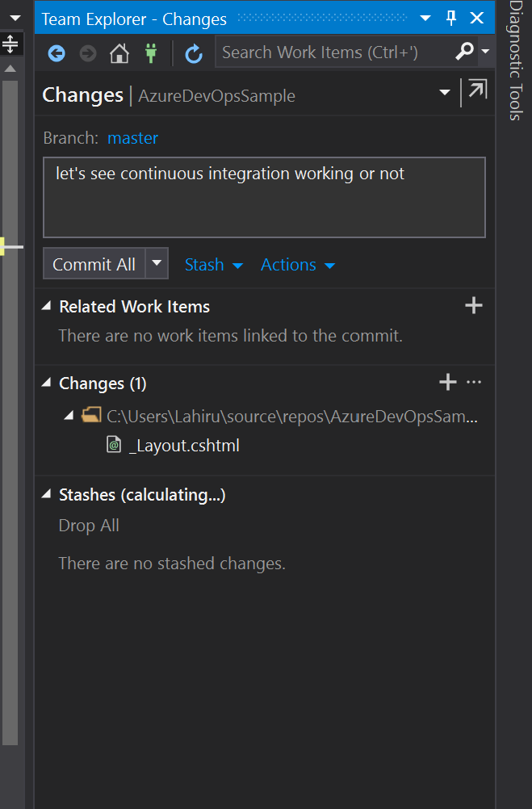The width and height of the screenshot is (532, 809).
Task: Open the Diagnostic Tools side tab
Action: 515,61
